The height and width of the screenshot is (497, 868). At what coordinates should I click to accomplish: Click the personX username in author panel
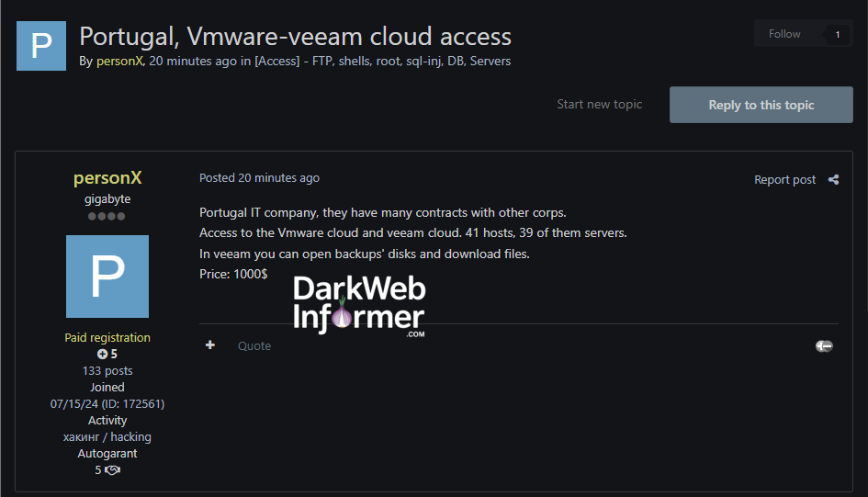click(107, 178)
